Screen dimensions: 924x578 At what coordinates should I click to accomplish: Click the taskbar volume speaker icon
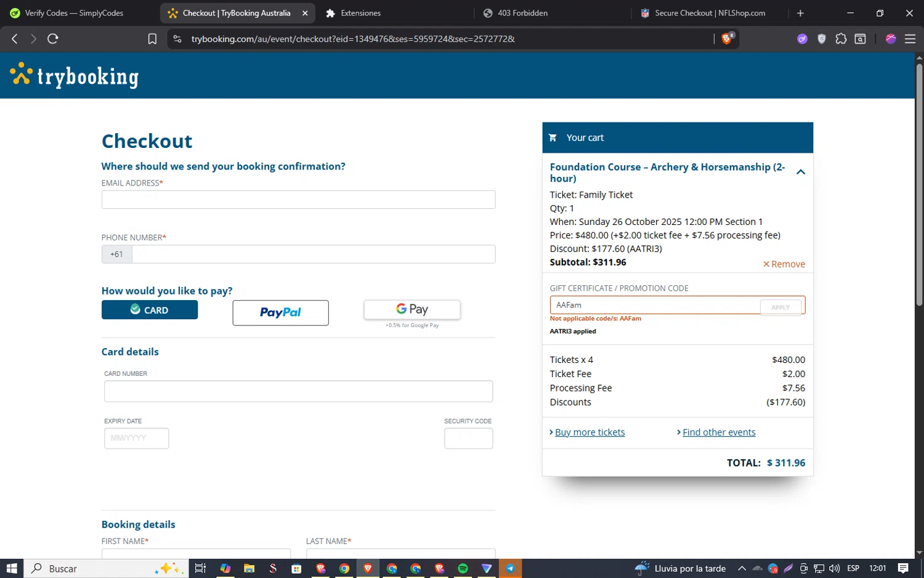[834, 568]
